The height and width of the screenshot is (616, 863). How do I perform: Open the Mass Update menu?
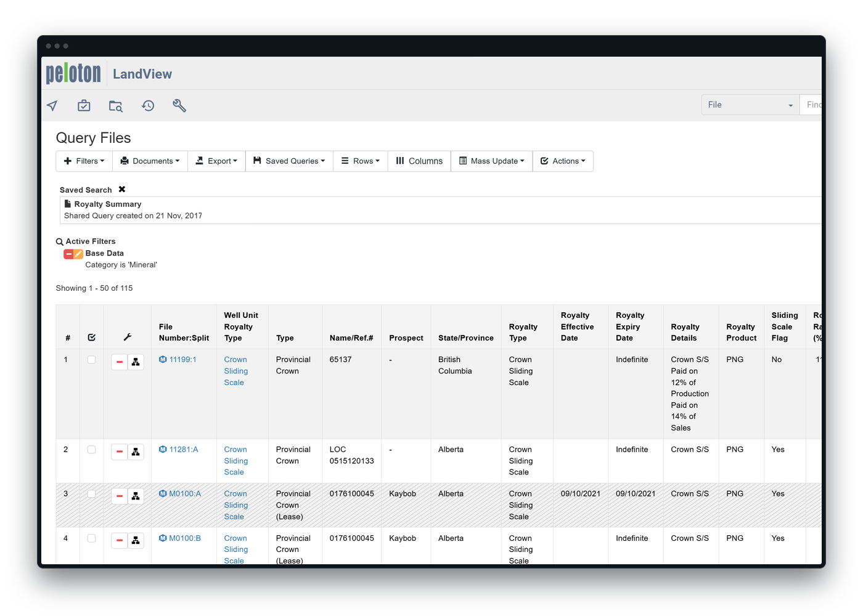coord(492,161)
